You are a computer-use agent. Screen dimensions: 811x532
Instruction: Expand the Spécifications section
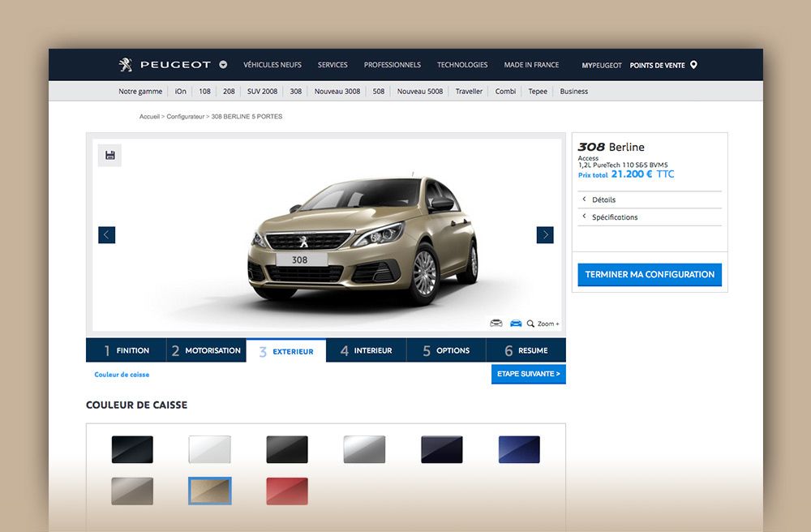click(650, 217)
